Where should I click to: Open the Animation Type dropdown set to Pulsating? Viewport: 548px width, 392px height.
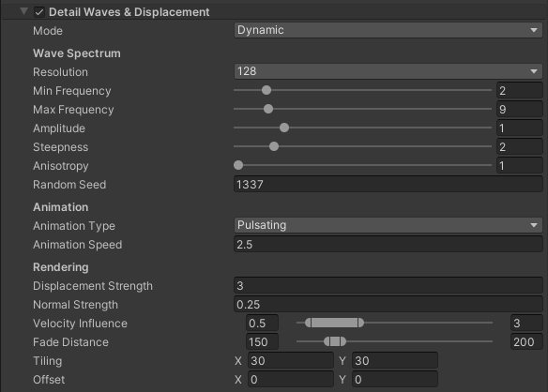tap(388, 225)
